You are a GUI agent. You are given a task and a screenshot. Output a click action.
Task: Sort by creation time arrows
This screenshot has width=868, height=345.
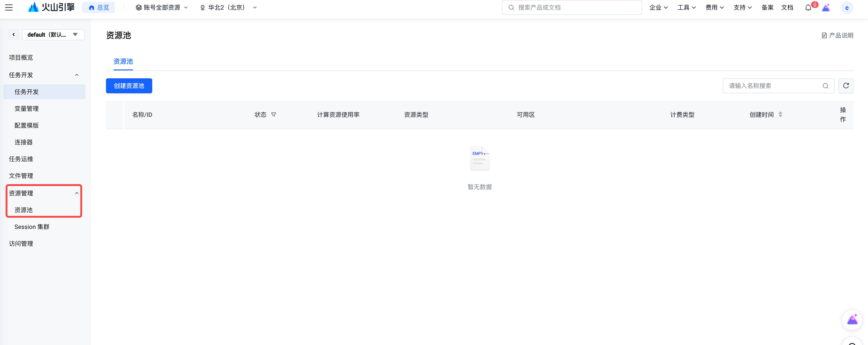pyautogui.click(x=780, y=115)
